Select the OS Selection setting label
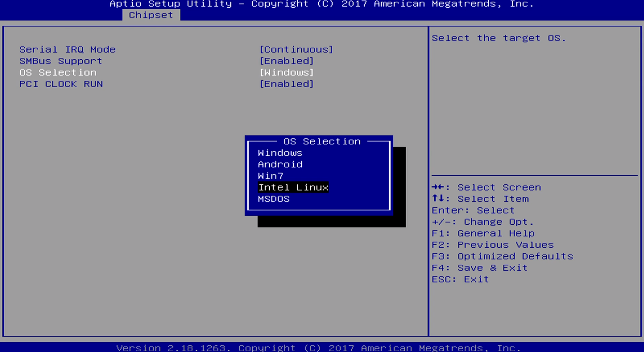Viewport: 644px width, 352px height. tap(58, 72)
